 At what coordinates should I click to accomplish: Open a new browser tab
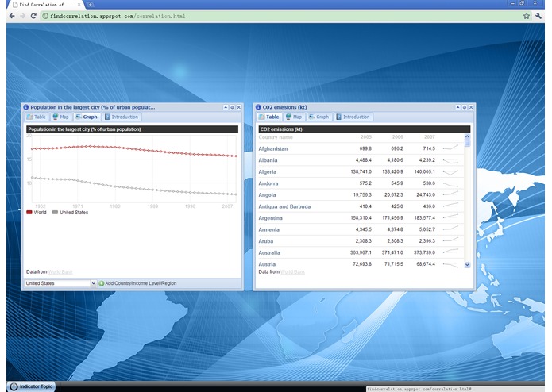pyautogui.click(x=90, y=5)
